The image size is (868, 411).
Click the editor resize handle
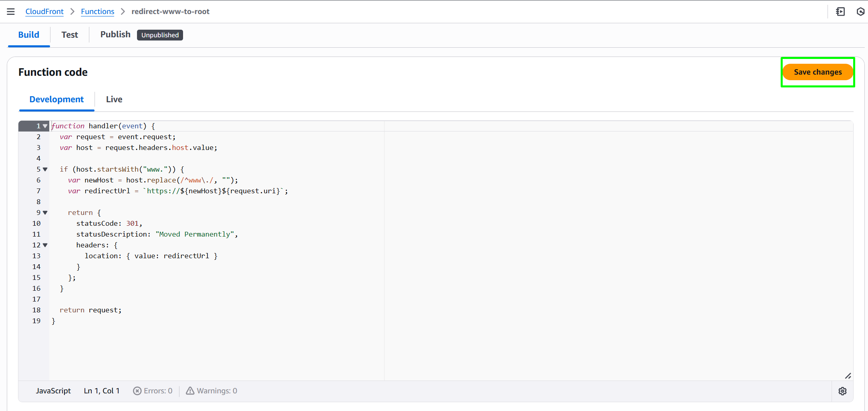(848, 376)
